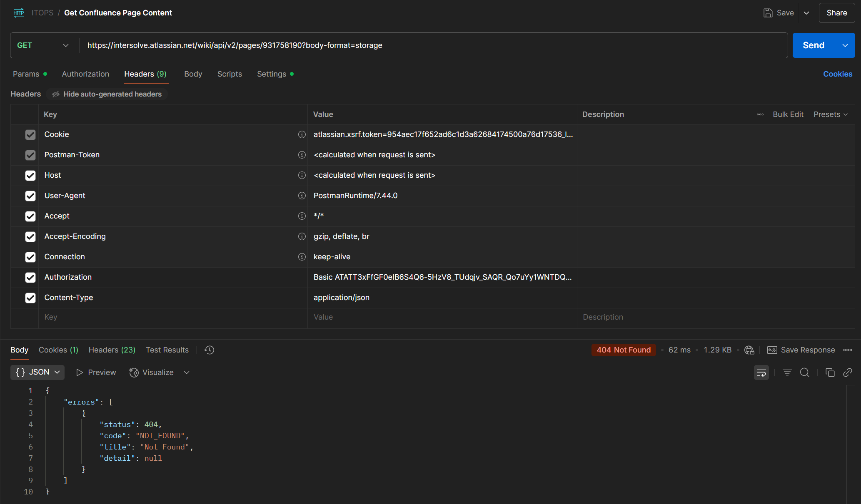Screen dimensions: 861x504
Task: Click the Save Response example icon
Action: [772, 350]
